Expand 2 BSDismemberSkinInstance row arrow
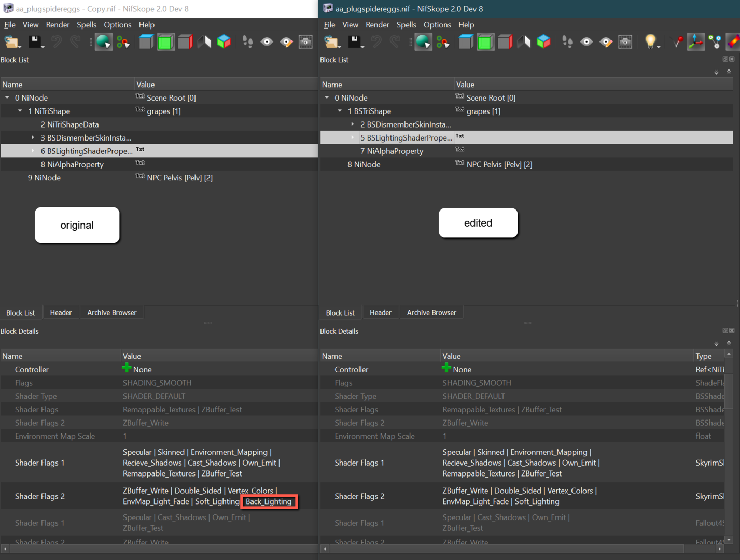 click(353, 124)
